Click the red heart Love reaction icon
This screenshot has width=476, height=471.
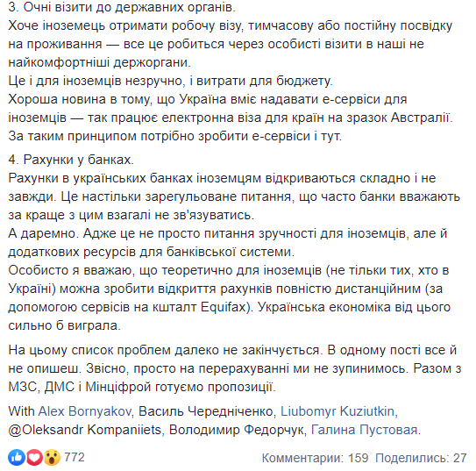[34, 457]
